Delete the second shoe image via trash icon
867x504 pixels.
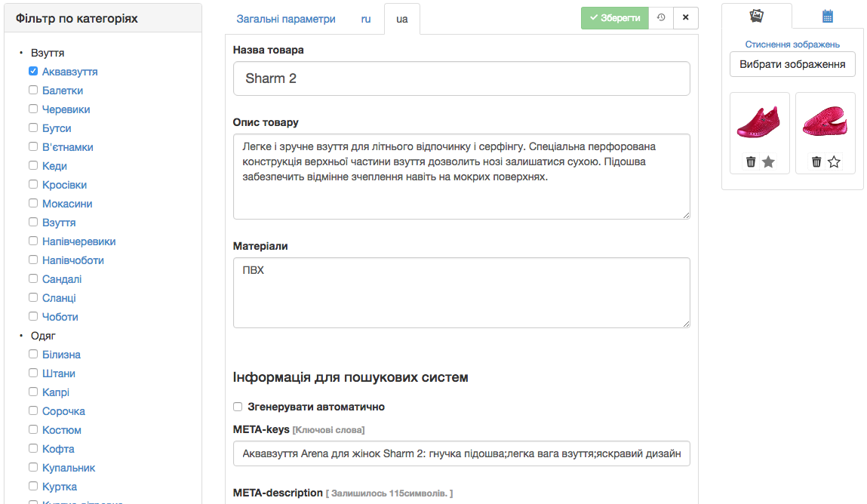[816, 161]
